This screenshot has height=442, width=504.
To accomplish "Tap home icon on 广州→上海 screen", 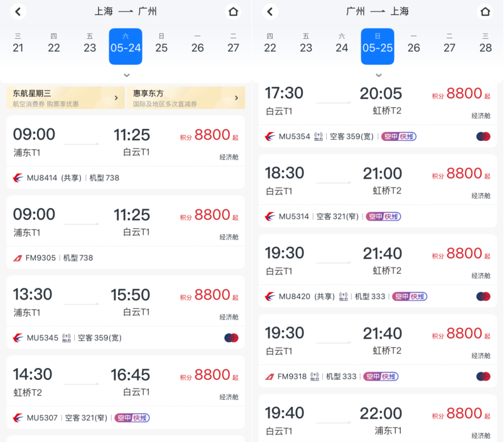I will (x=485, y=12).
